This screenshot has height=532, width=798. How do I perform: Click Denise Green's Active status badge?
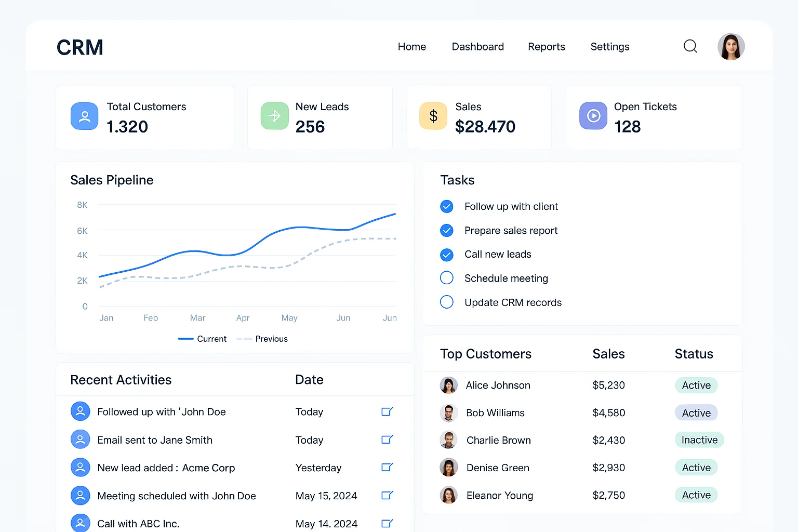(696, 468)
